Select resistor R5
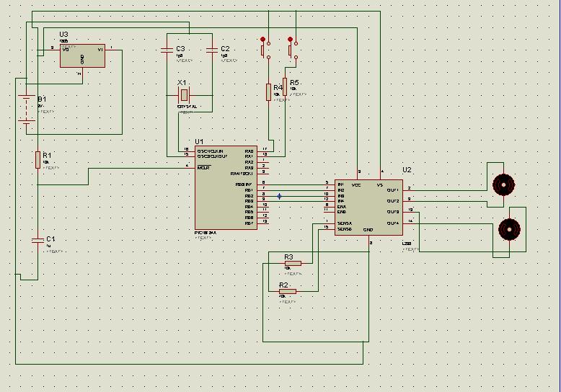This screenshot has height=392, width=561. 285,86
